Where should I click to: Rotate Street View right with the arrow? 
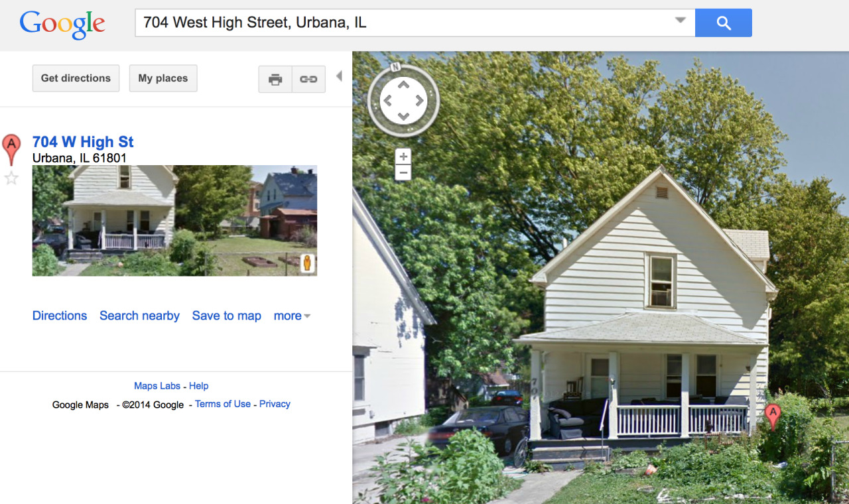pyautogui.click(x=419, y=101)
